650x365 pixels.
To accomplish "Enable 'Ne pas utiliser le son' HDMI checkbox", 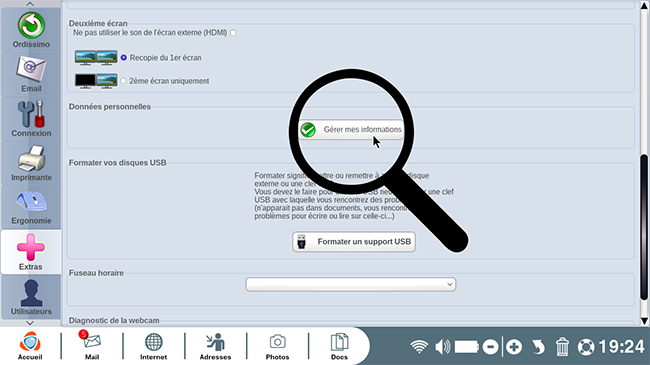I will point(233,32).
